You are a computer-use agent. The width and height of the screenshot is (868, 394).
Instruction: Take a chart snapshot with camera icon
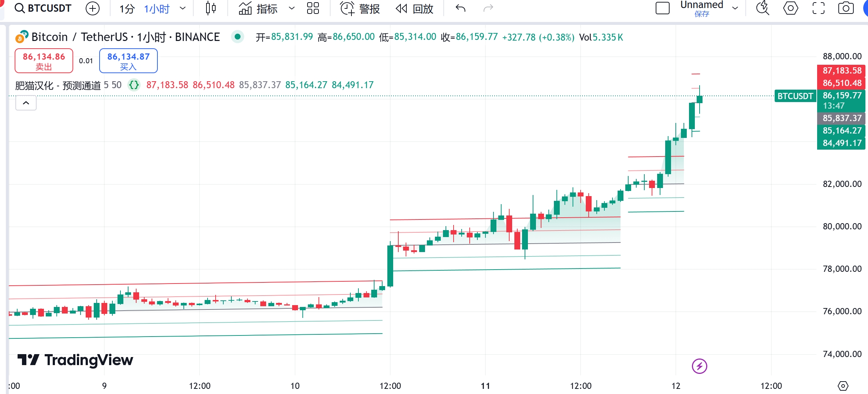tap(846, 8)
